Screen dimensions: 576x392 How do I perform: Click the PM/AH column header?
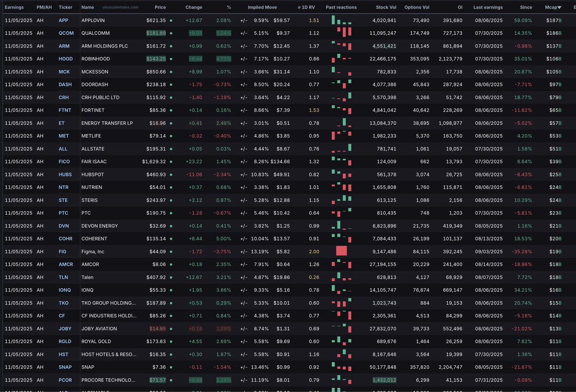[44, 8]
